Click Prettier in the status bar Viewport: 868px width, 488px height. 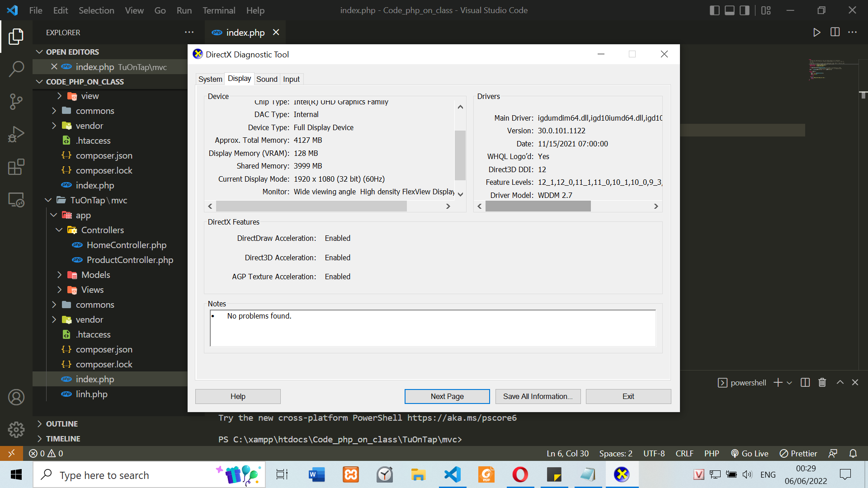pos(798,453)
